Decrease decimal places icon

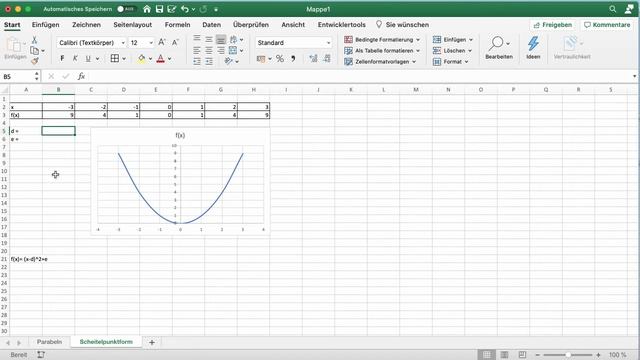(327, 59)
